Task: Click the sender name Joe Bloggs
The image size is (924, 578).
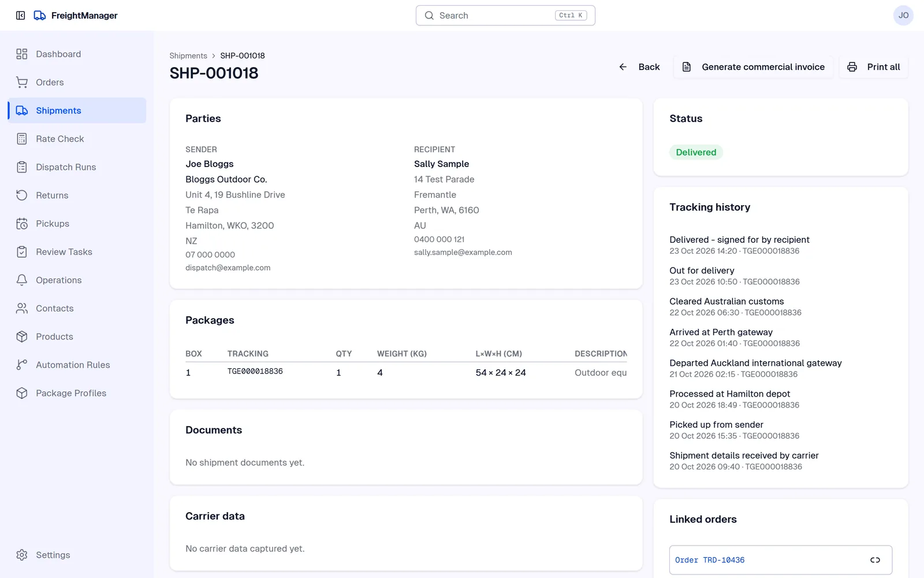Action: pos(210,164)
